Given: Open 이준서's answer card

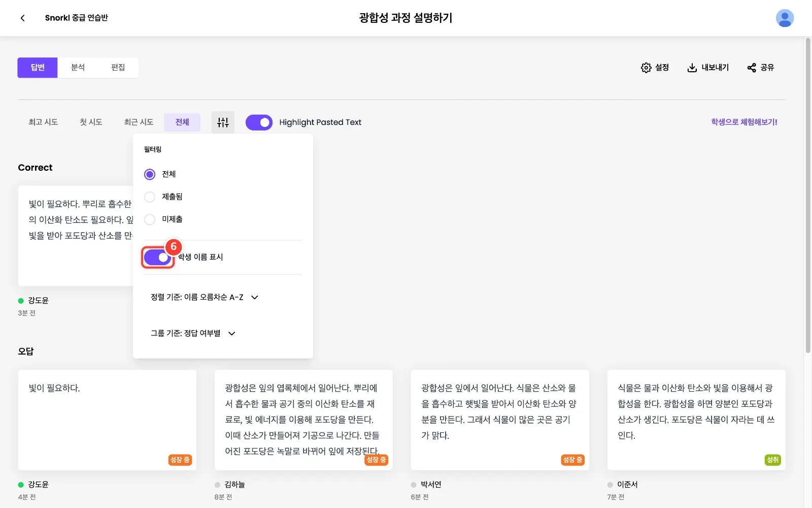Looking at the screenshot, I should 696,420.
